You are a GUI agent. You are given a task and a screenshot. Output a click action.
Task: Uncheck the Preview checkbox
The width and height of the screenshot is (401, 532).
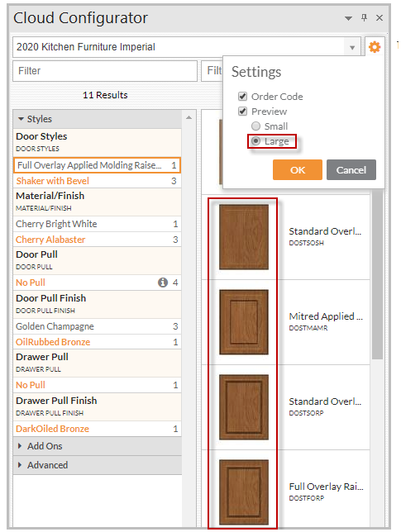tap(242, 112)
